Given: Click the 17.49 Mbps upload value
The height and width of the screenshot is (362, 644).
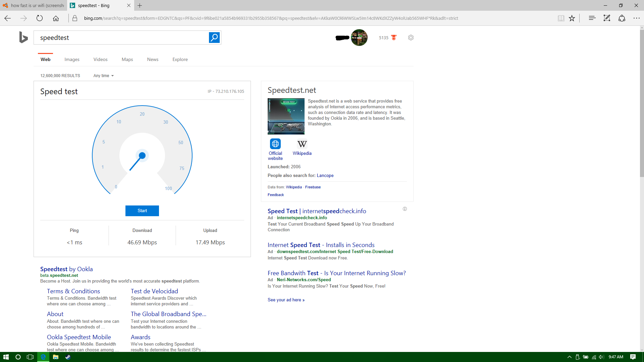Looking at the screenshot, I should point(210,242).
